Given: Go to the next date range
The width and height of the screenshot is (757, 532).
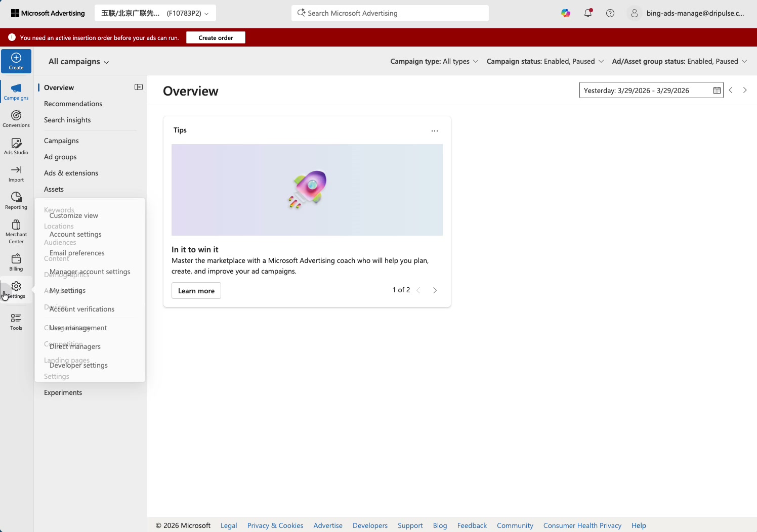Looking at the screenshot, I should (x=745, y=90).
